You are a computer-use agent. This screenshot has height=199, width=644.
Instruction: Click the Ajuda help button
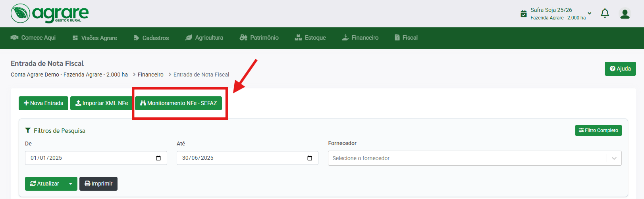(620, 69)
